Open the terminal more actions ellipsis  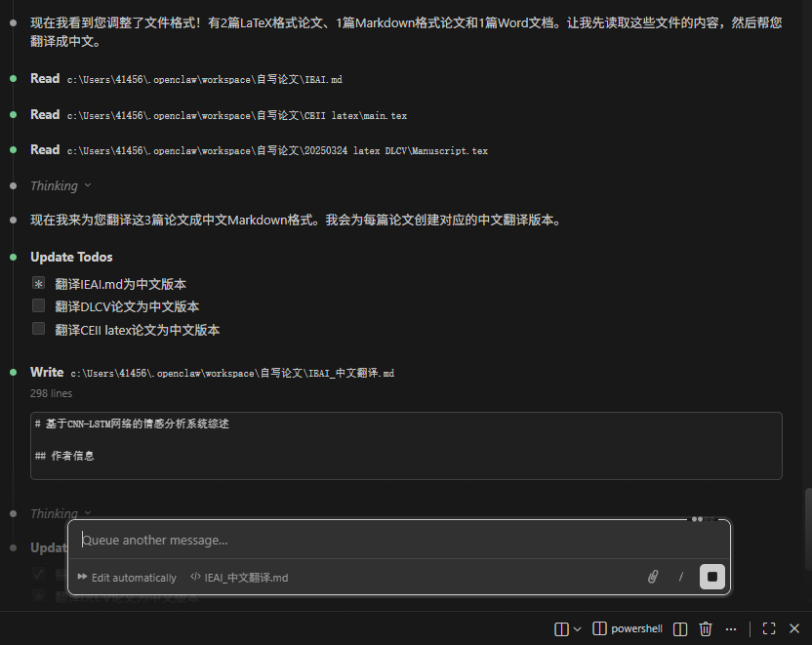click(731, 629)
